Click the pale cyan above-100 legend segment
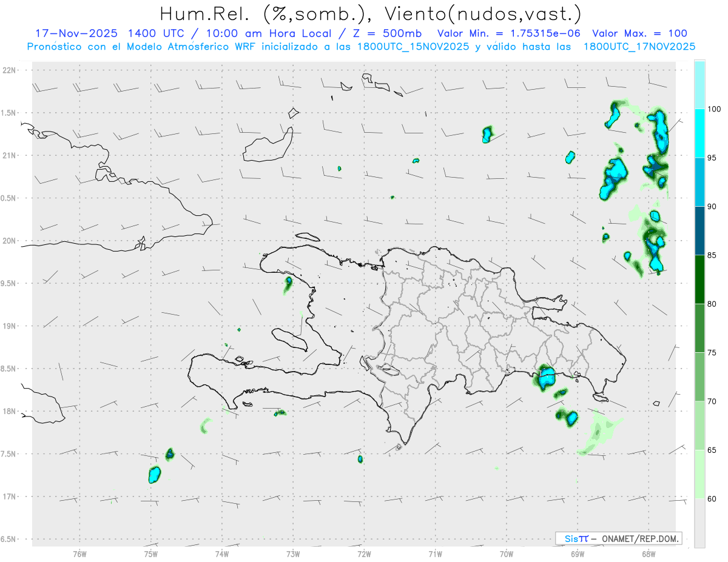This screenshot has width=728, height=562. (699, 85)
